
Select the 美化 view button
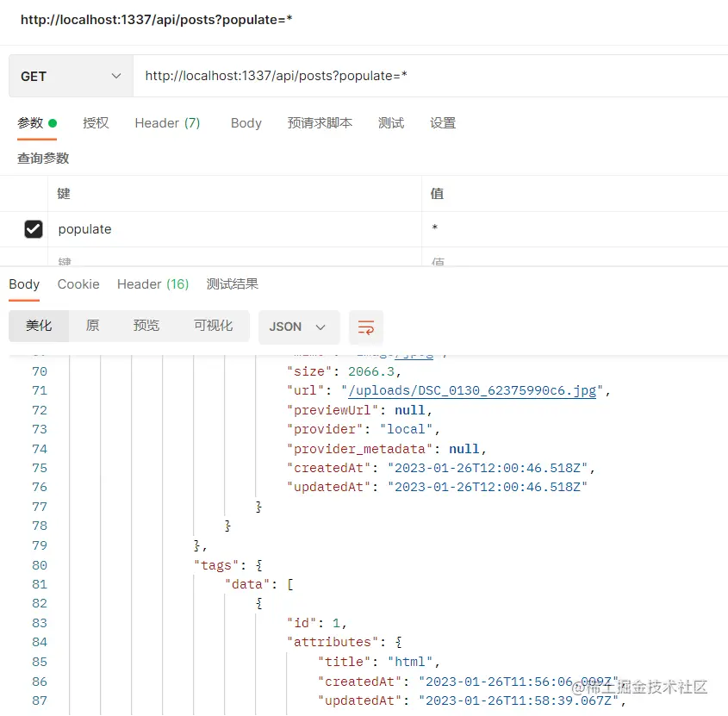[39, 326]
